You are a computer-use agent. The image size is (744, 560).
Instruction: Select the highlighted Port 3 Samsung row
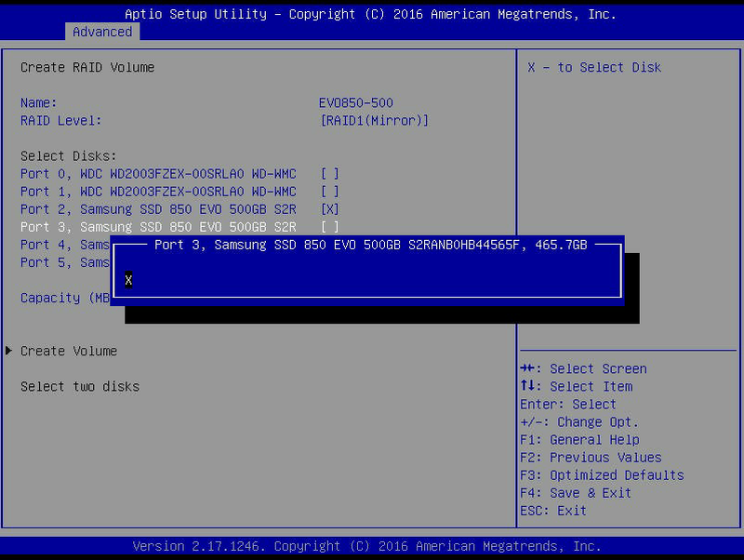click(179, 227)
